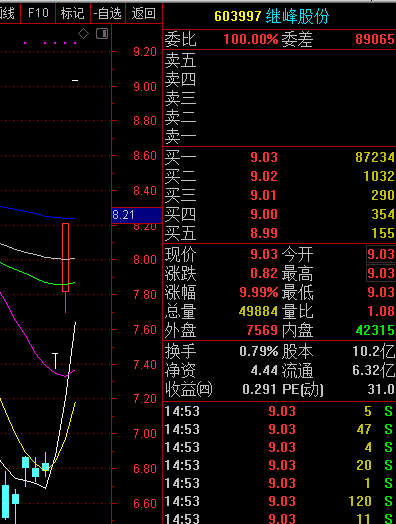This screenshot has width=396, height=524.
Task: Click the 涨幅 value 9.99%
Action: [259, 292]
